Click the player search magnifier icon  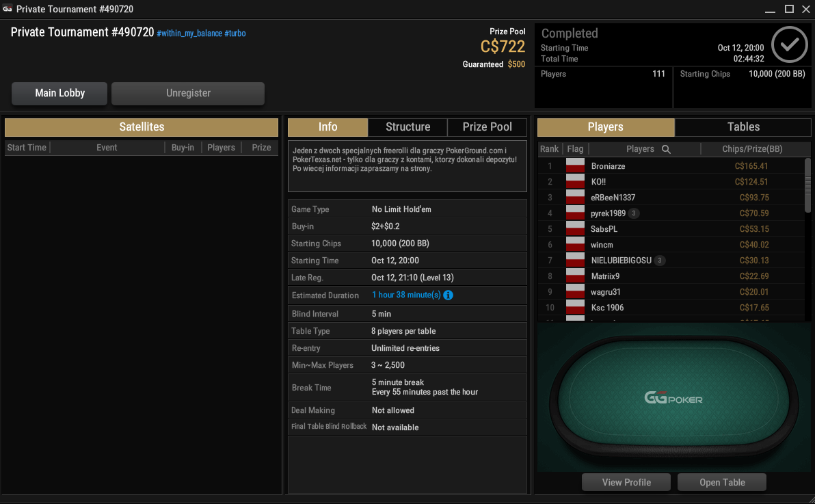tap(666, 149)
